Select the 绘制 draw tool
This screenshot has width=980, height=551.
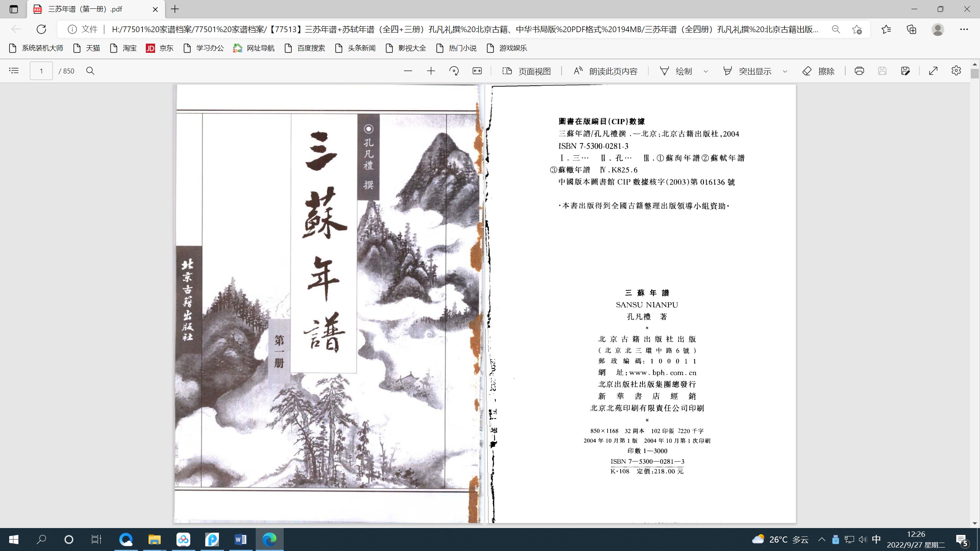click(676, 71)
